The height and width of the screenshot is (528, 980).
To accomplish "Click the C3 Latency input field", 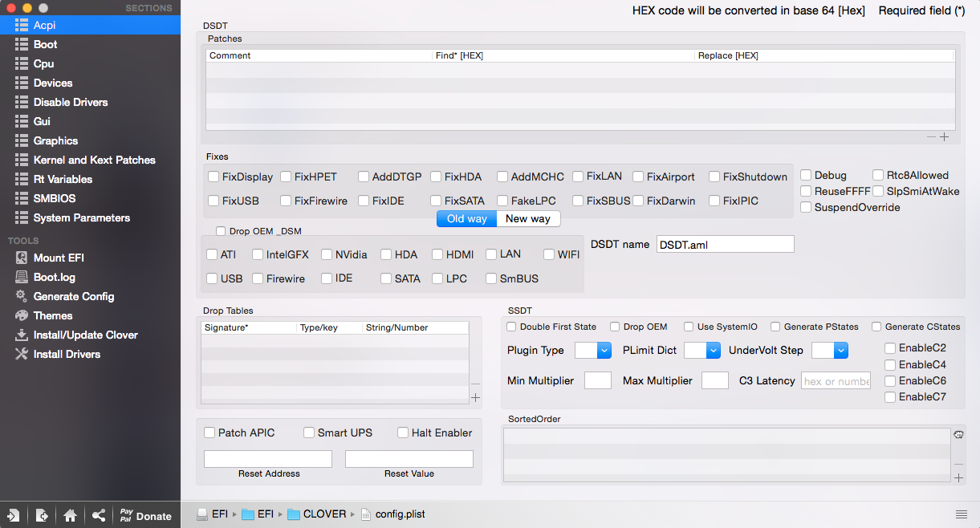I will pos(836,381).
